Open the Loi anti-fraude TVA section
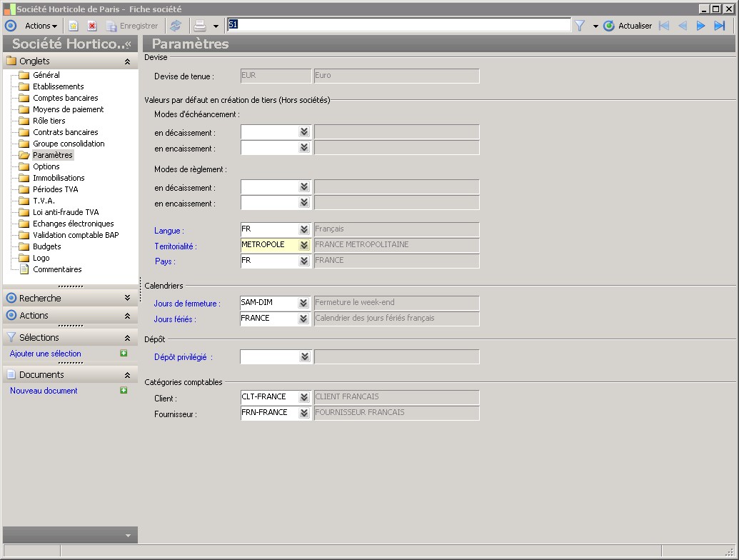Screen dimensions: 739x560 (x=66, y=212)
